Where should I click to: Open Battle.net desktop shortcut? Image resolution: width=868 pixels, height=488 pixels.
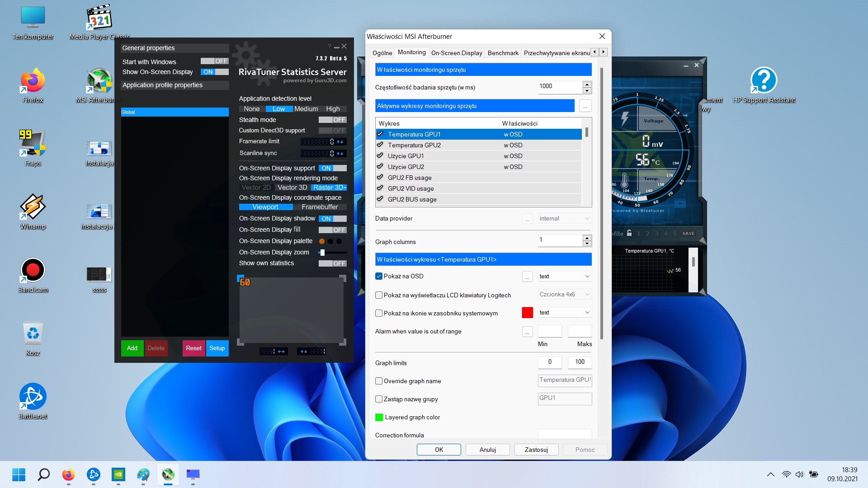(x=33, y=402)
